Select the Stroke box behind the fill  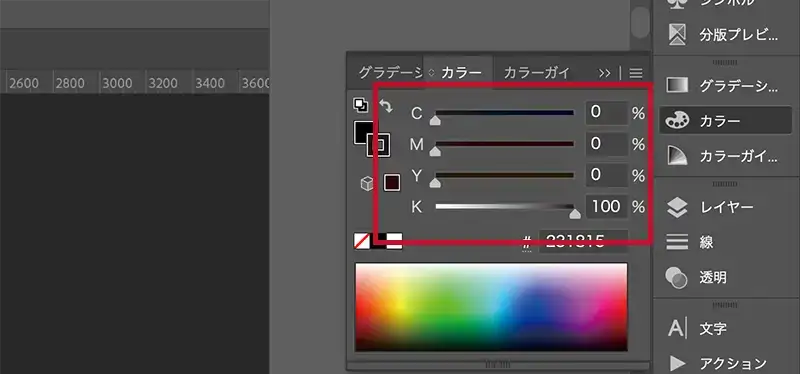[379, 145]
